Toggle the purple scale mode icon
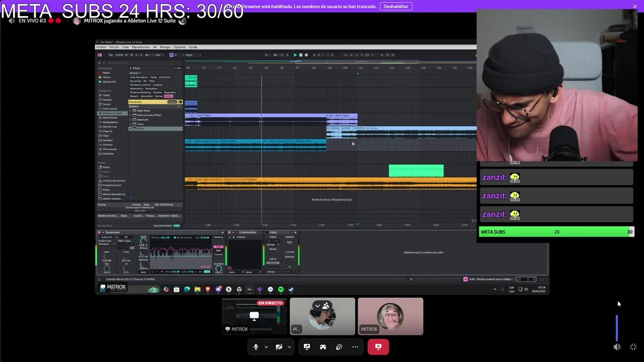Screen dimensions: 644x362 click(x=172, y=55)
